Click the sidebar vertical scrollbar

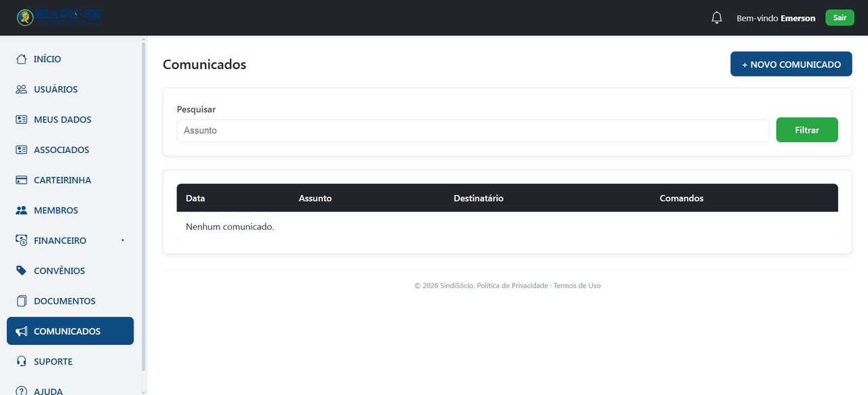coord(143,207)
